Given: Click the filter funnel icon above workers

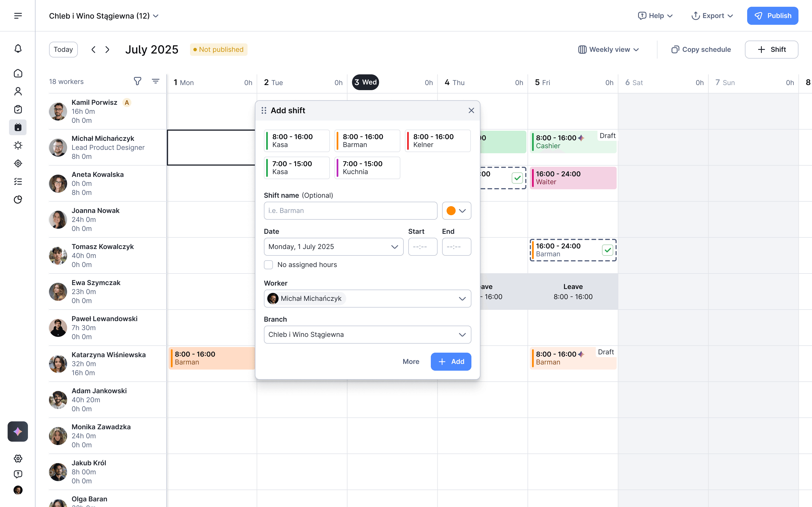Looking at the screenshot, I should (137, 81).
